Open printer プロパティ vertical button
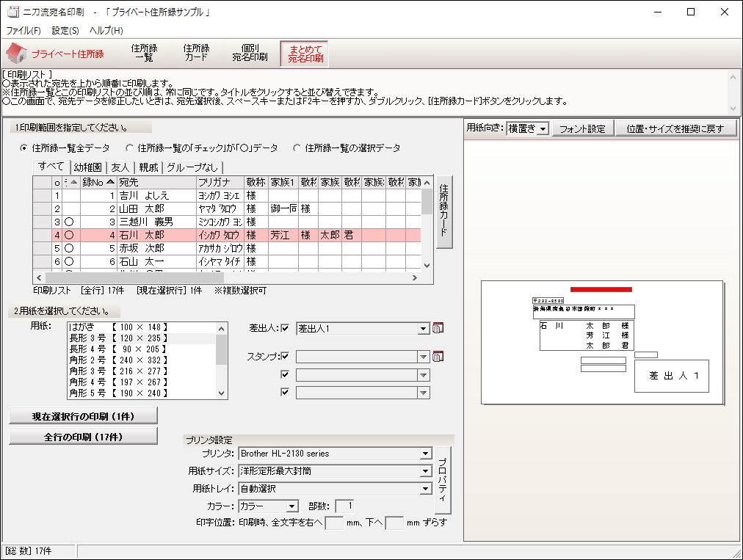This screenshot has width=743, height=560. coord(443,480)
